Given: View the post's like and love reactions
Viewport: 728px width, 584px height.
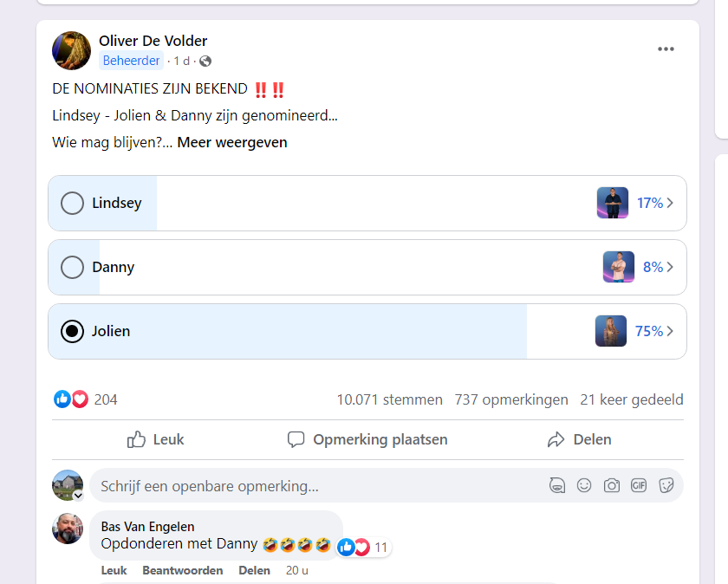Looking at the screenshot, I should pos(86,399).
